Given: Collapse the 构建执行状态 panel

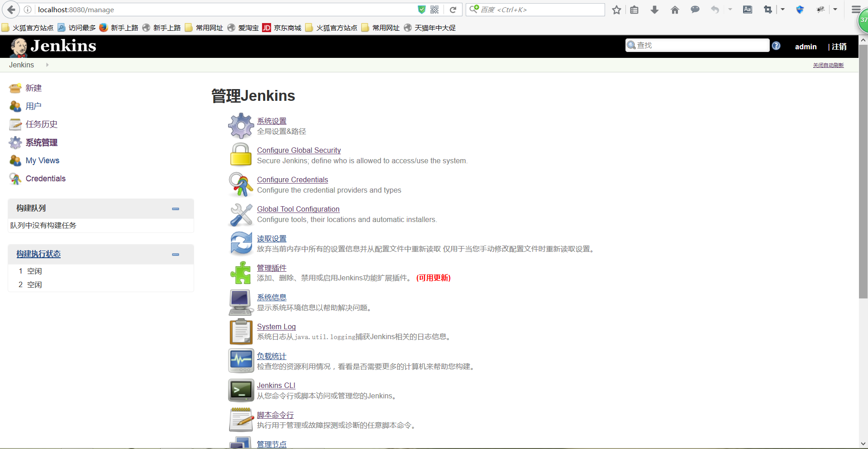Looking at the screenshot, I should click(x=176, y=255).
